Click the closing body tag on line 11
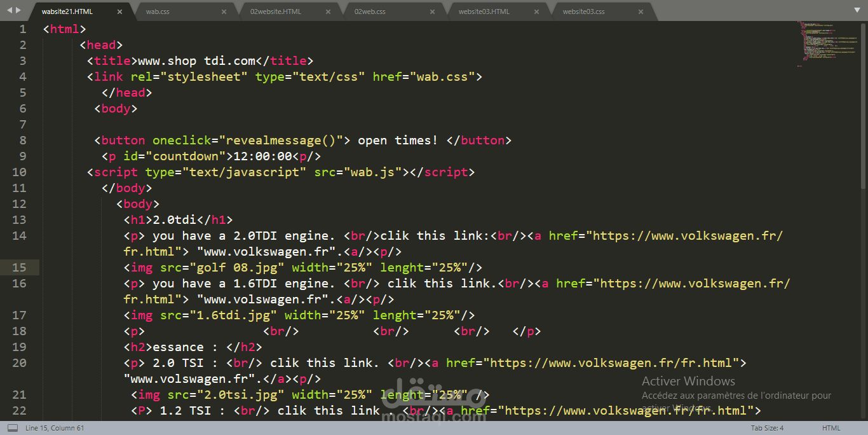Image resolution: width=868 pixels, height=435 pixels. 127,188
